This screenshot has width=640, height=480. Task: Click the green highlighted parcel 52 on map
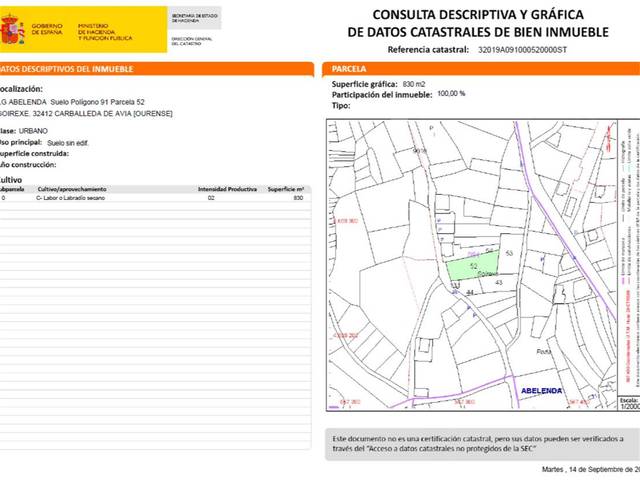pyautogui.click(x=472, y=265)
